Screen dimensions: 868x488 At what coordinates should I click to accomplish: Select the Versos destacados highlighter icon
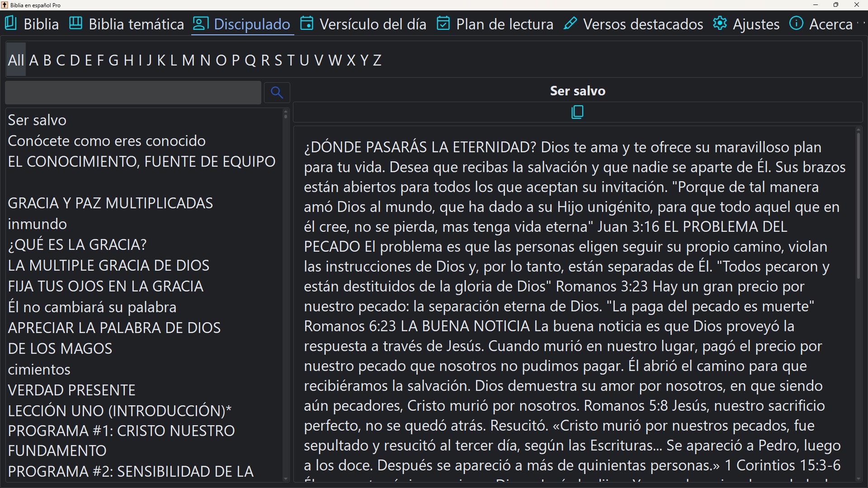tap(570, 23)
